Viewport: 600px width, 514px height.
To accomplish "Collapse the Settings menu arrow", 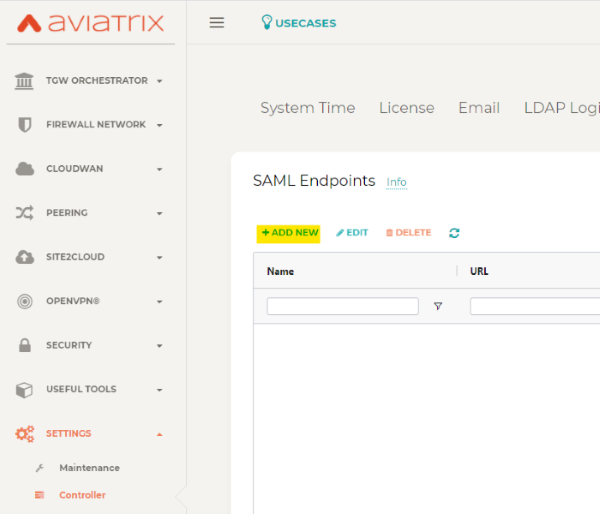I will (159, 434).
